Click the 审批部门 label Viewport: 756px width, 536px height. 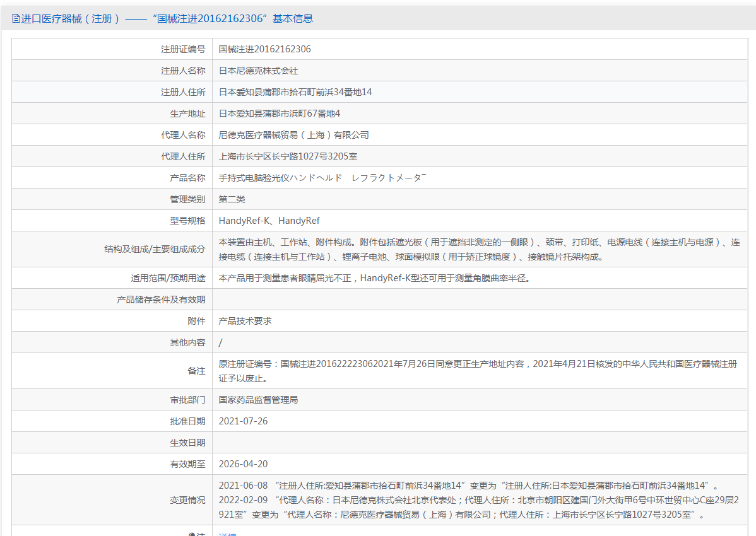(x=187, y=400)
